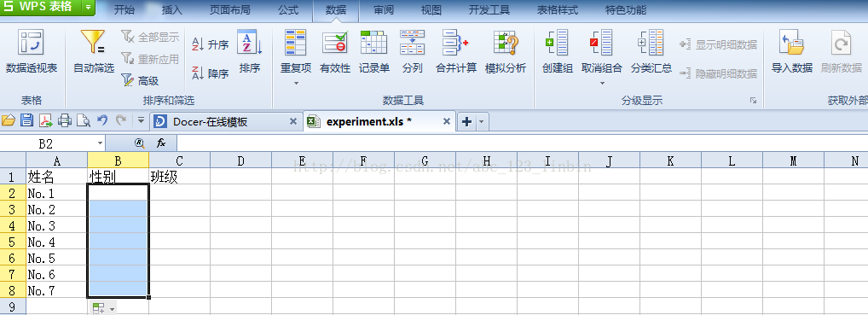This screenshot has height=315, width=868.
Task: Click Text to Columns (分列)
Action: coord(412,52)
